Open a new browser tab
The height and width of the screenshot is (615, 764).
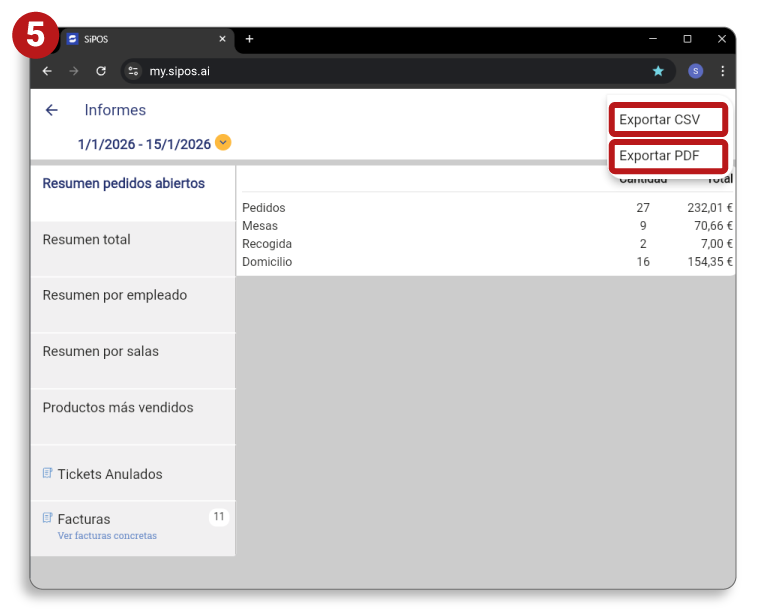click(249, 39)
